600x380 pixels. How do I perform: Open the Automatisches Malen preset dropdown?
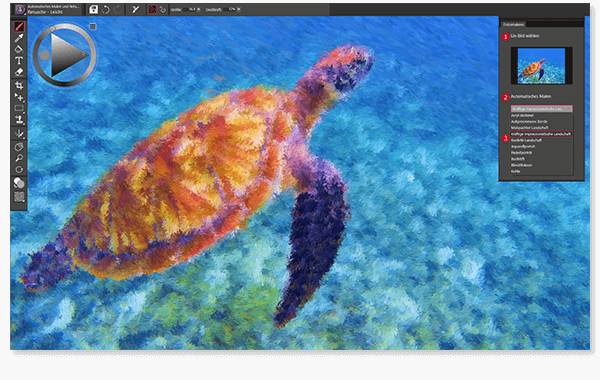point(541,109)
